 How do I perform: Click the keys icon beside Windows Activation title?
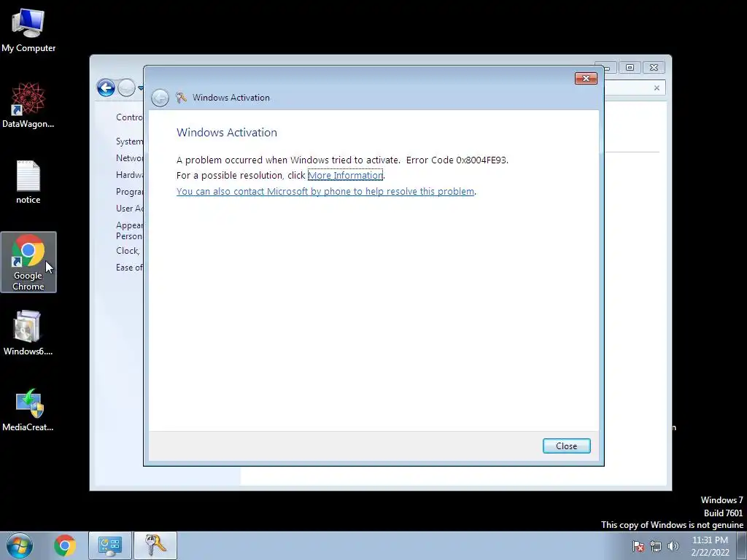(181, 98)
